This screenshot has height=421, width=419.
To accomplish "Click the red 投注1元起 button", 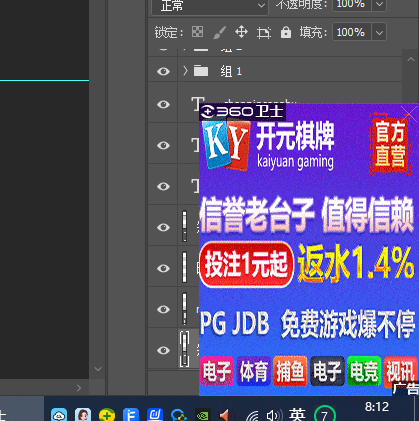I will (x=246, y=264).
